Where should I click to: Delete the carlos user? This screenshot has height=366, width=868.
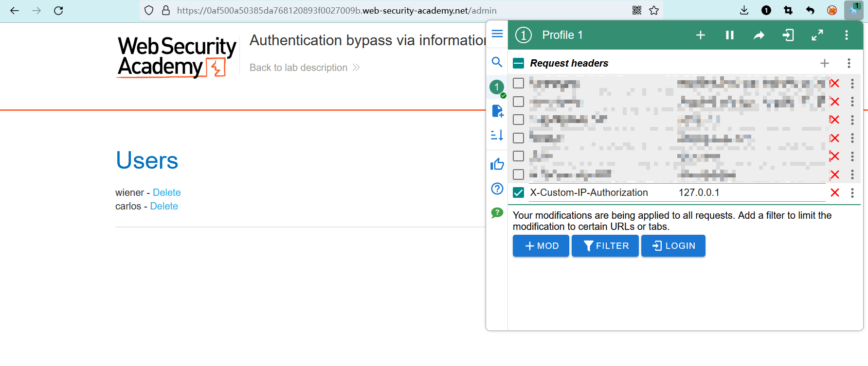(164, 206)
